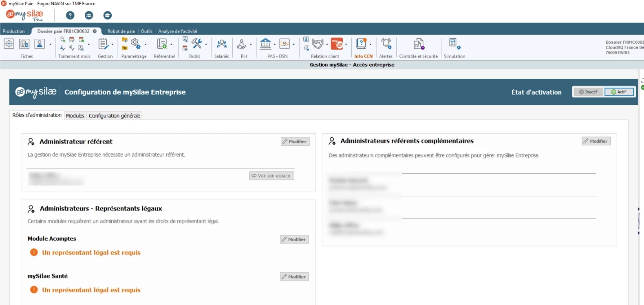The height and width of the screenshot is (305, 644).
Task: Open the Analyse de l'activité tab
Action: (178, 31)
